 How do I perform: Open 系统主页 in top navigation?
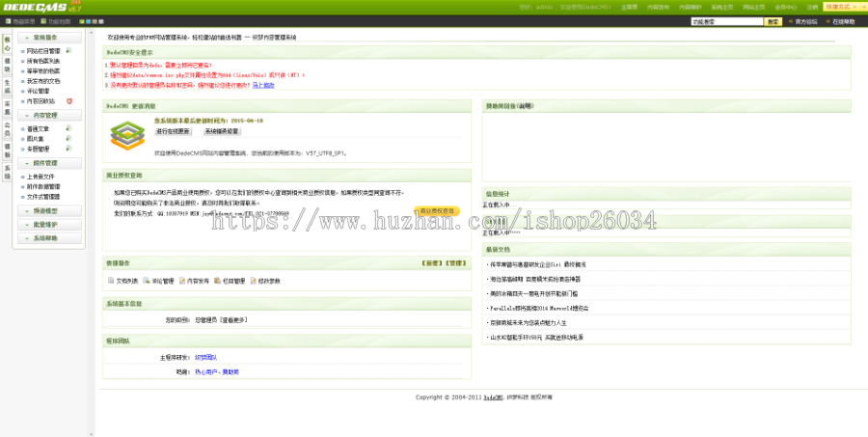(721, 7)
